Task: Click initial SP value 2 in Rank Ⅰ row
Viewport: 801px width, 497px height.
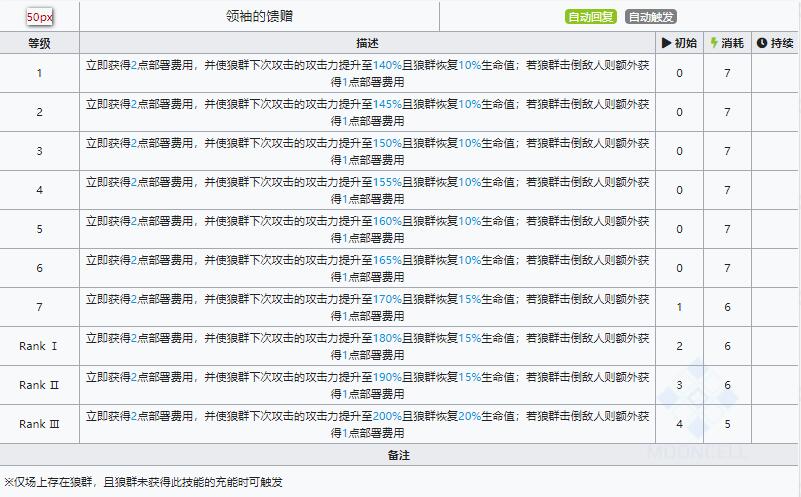Action: click(679, 346)
